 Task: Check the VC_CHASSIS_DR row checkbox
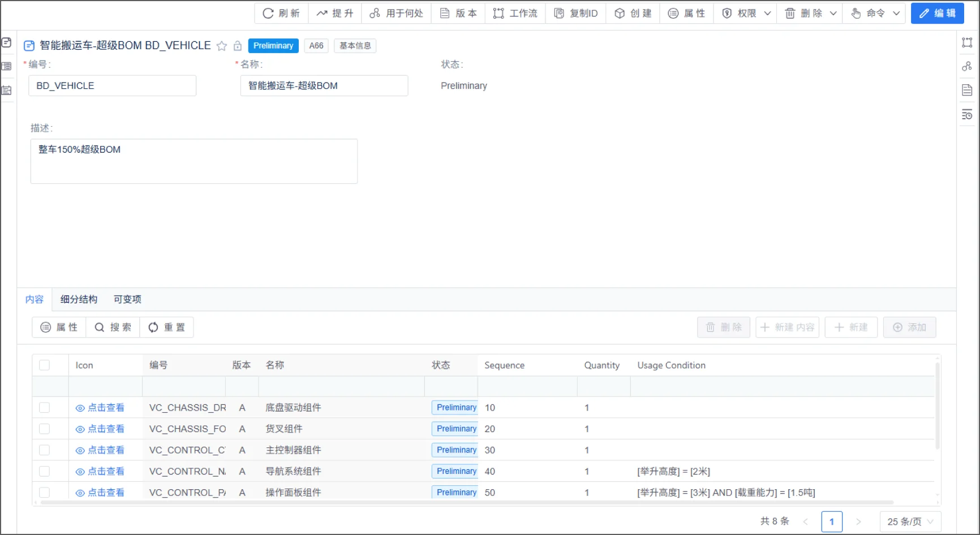pyautogui.click(x=44, y=408)
